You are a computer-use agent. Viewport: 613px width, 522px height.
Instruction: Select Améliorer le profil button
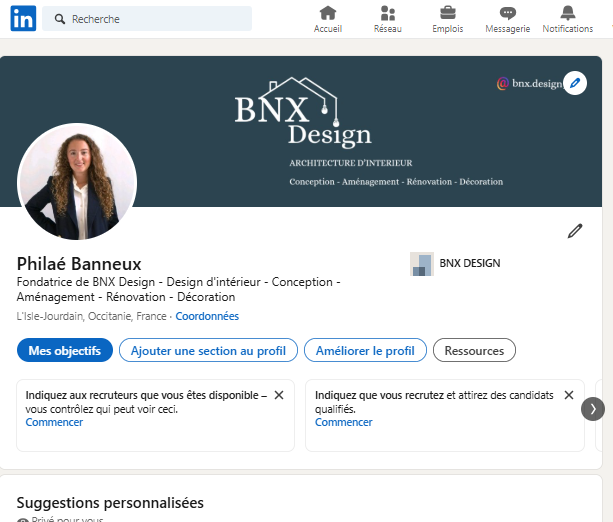click(365, 350)
